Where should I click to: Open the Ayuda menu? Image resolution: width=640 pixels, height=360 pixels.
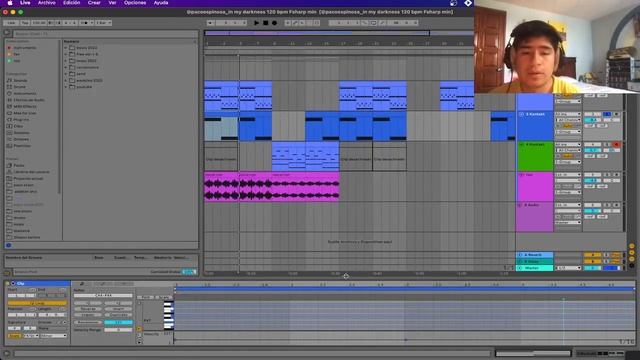pos(161,3)
